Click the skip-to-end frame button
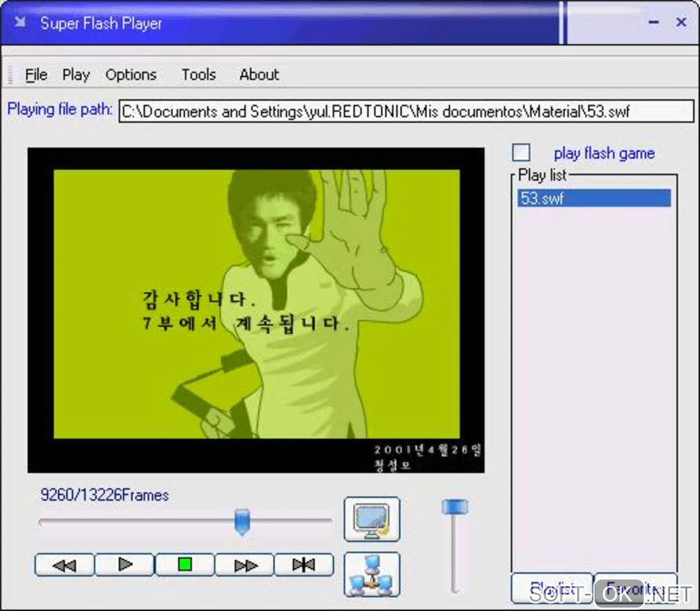The image size is (700, 611). coord(304,565)
